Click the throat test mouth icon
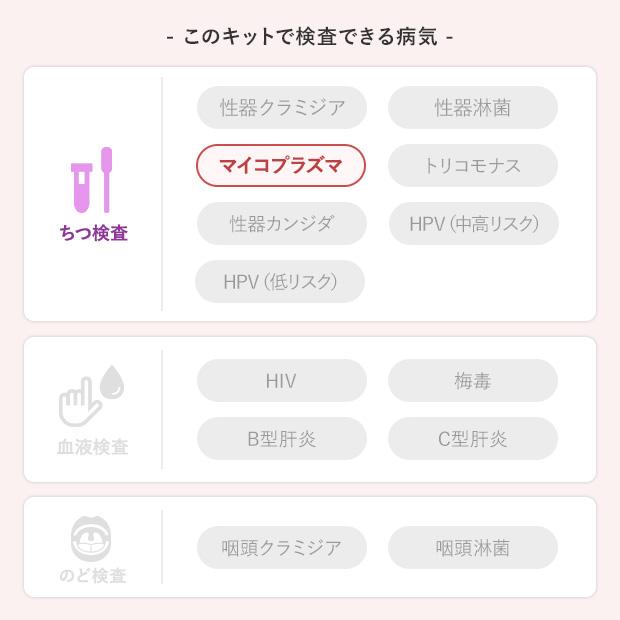 [x=92, y=539]
